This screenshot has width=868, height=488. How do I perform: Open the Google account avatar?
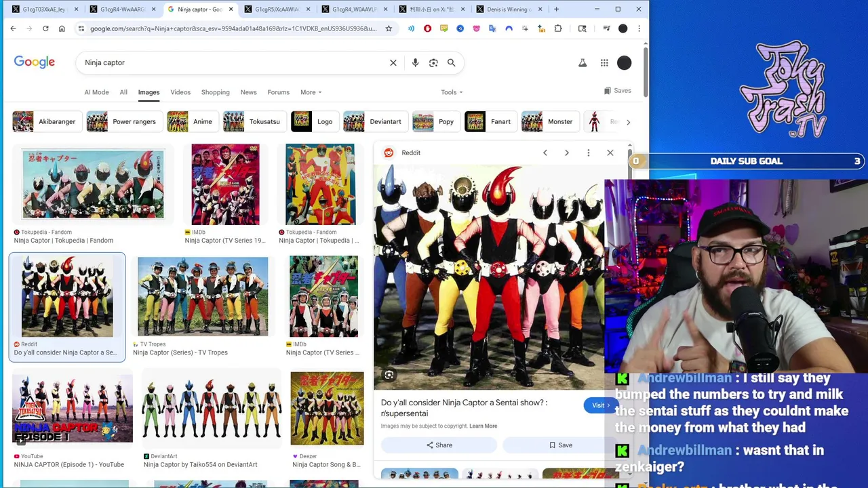coord(625,62)
